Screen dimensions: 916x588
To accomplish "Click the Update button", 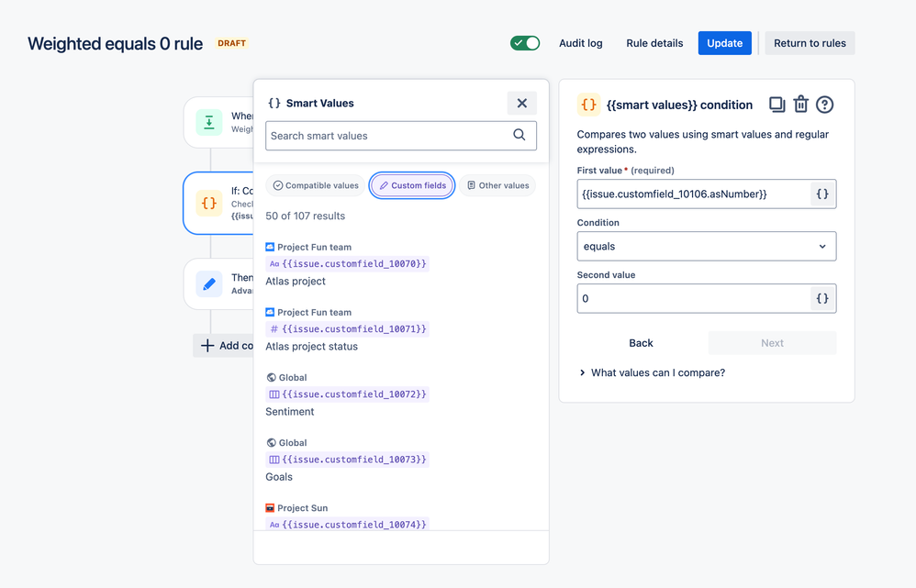I will 724,43.
